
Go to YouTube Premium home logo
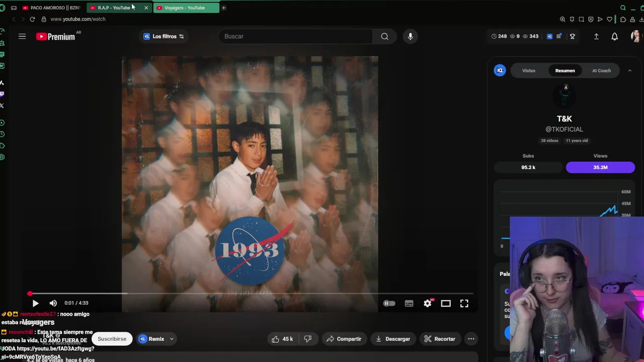coord(55,36)
